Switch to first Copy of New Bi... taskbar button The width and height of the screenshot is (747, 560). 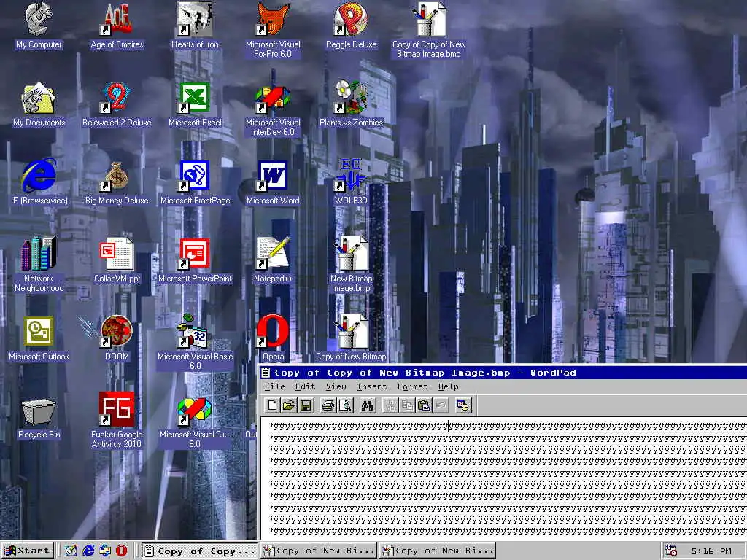[319, 551]
